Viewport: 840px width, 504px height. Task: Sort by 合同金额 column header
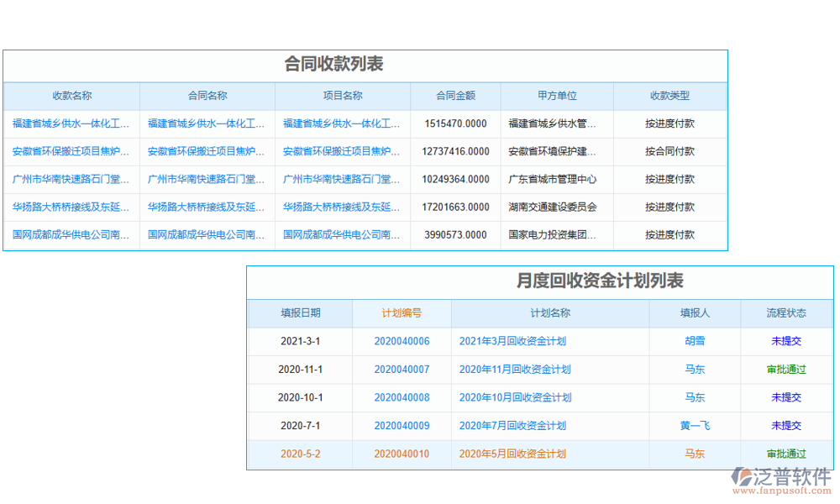[x=454, y=95]
